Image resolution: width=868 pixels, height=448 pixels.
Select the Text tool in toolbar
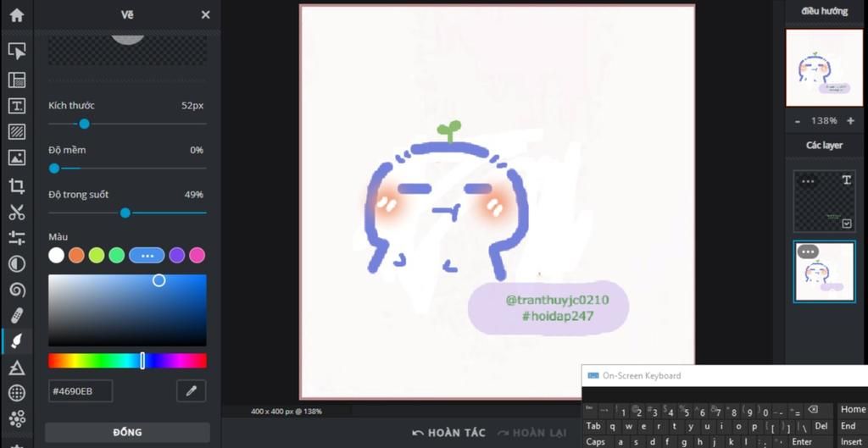(17, 106)
